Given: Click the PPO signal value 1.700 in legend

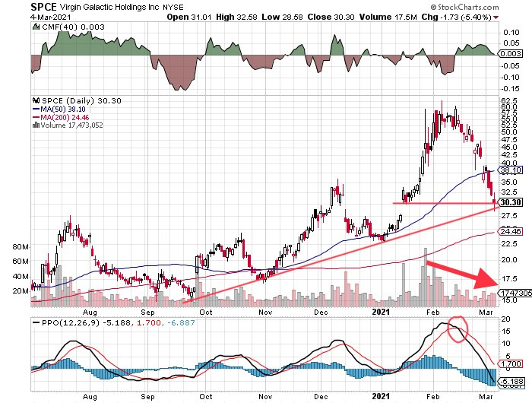Looking at the screenshot, I should pos(149,322).
